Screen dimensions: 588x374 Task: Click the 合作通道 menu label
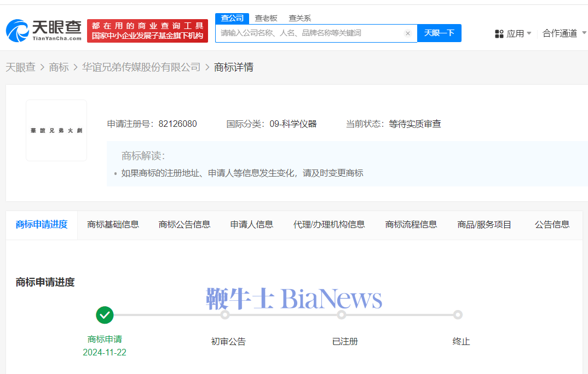pos(560,33)
